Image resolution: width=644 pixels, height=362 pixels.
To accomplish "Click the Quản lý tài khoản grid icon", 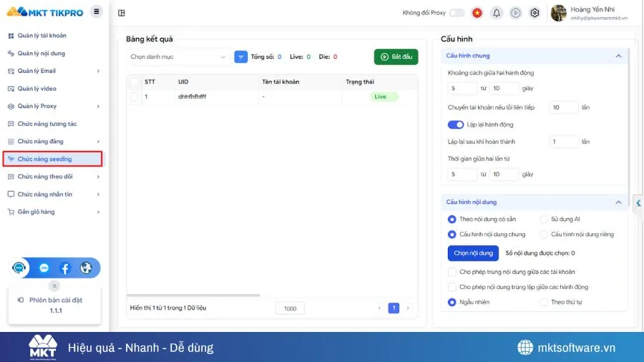I will 11,36.
